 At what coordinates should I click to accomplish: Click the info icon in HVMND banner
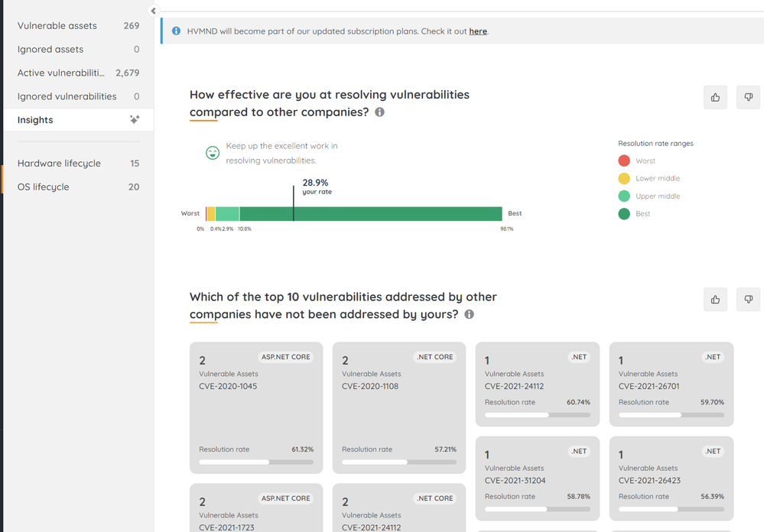(177, 31)
